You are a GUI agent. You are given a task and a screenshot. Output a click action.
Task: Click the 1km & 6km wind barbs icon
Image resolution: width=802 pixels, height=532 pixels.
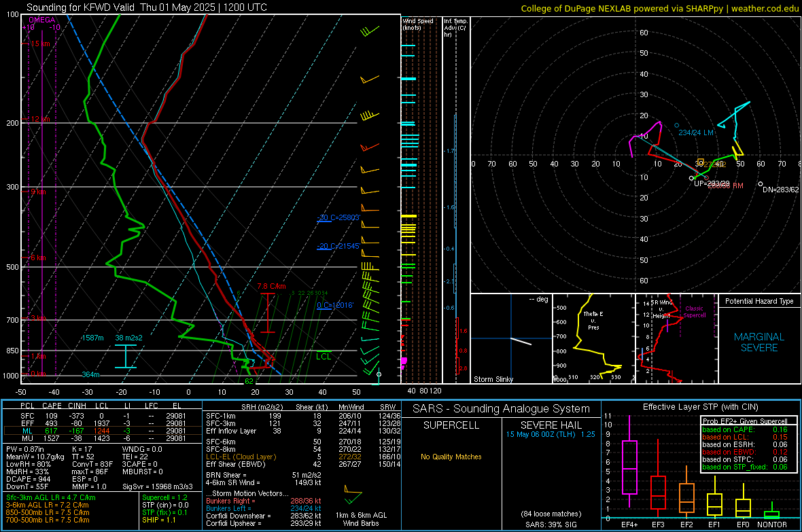[353, 497]
